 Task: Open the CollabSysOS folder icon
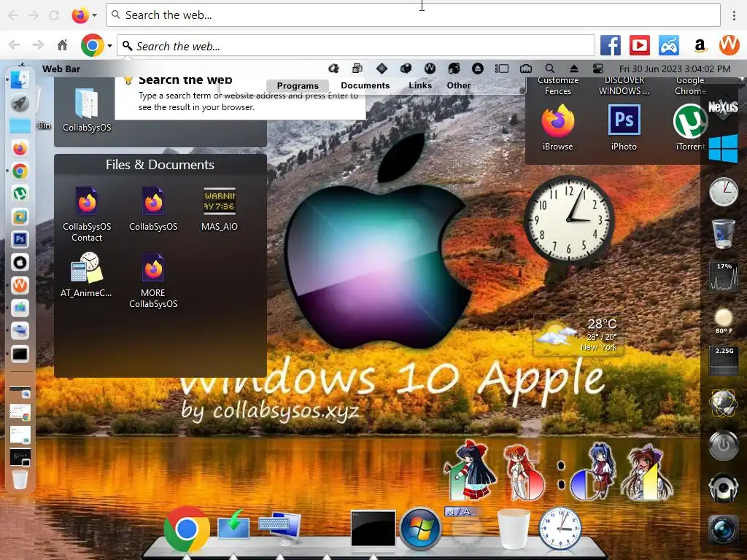coord(87,109)
